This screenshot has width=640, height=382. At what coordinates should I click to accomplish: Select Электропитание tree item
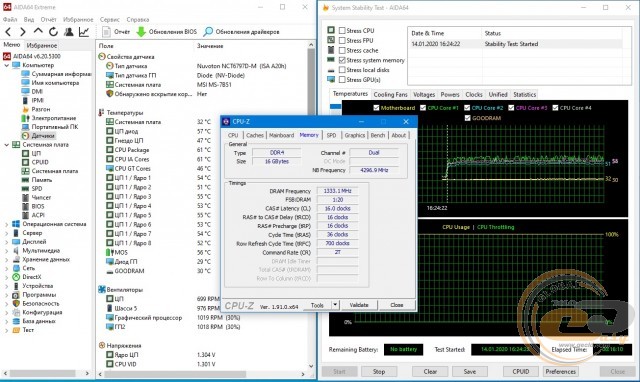pyautogui.click(x=49, y=118)
